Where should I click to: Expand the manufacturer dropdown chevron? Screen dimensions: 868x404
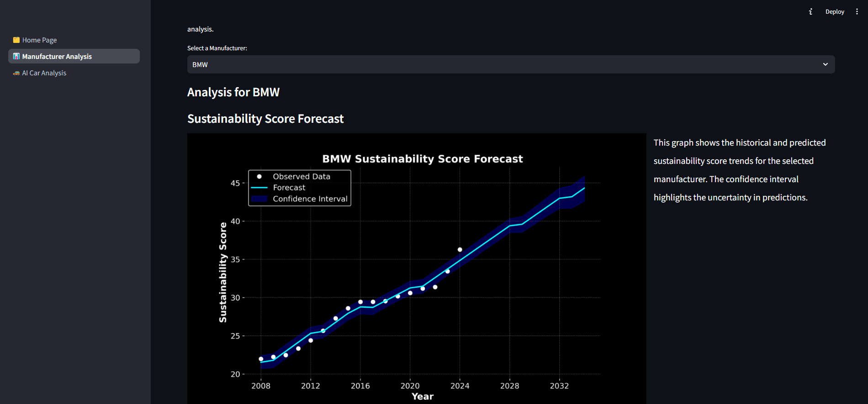(x=826, y=64)
